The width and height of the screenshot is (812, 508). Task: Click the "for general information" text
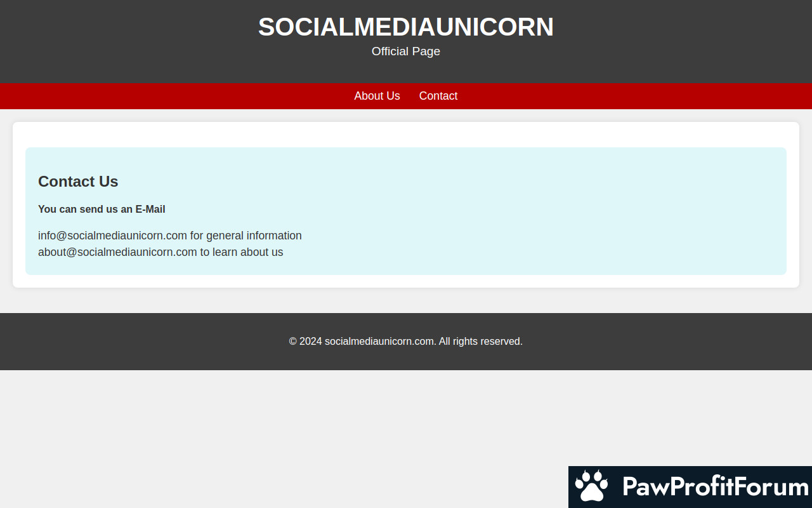pyautogui.click(x=246, y=236)
